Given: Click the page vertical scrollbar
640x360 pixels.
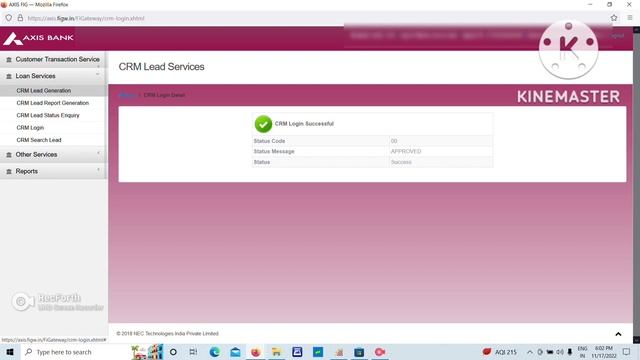Looking at the screenshot, I should [636, 184].
